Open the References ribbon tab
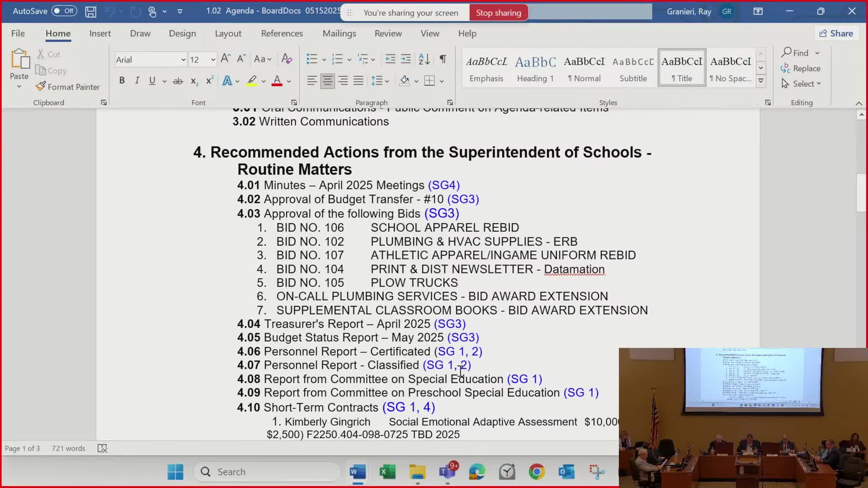Screen dimensions: 868x488 point(282,33)
